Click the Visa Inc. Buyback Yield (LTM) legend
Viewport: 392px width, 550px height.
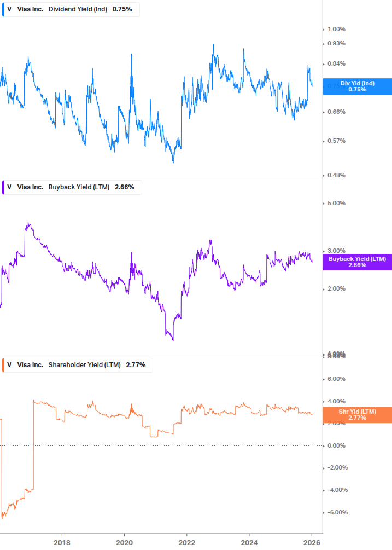[72, 187]
